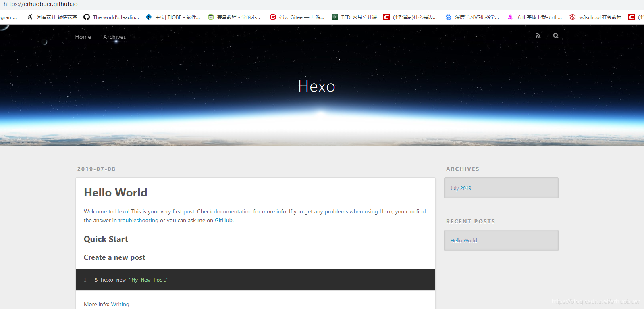Open the GitHub bookmark favicon

click(x=87, y=17)
